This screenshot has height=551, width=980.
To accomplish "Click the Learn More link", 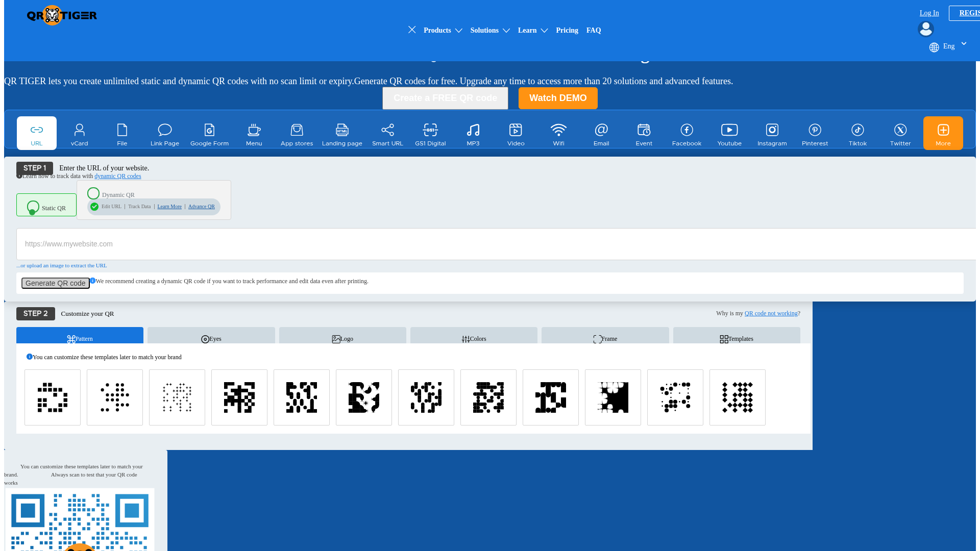I will pyautogui.click(x=169, y=207).
